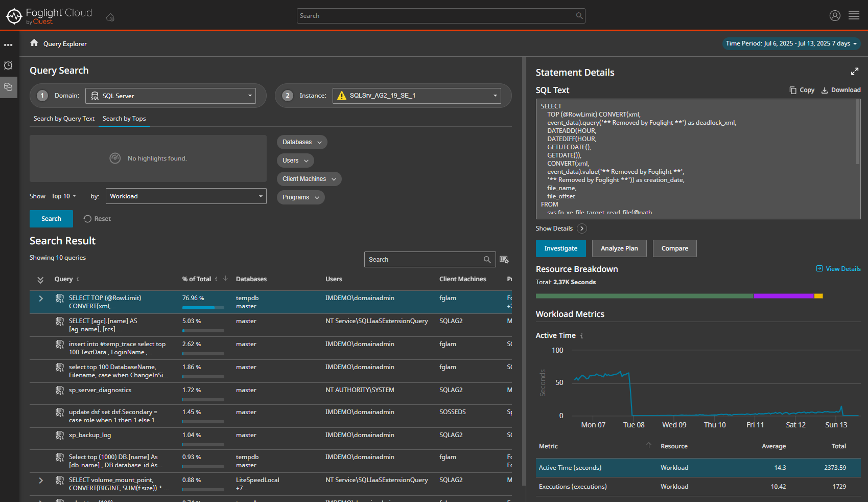Select insert into #temp_trace query row
Image resolution: width=868 pixels, height=502 pixels.
271,348
